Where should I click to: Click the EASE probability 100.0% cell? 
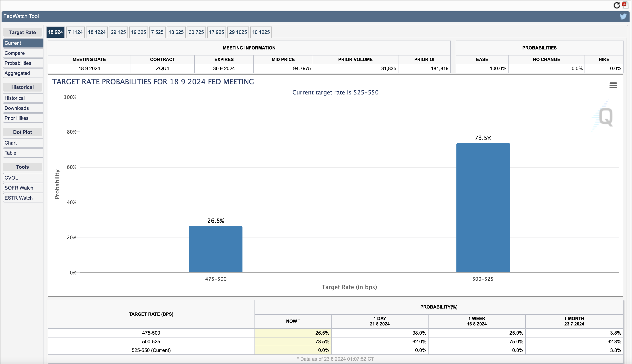(482, 68)
